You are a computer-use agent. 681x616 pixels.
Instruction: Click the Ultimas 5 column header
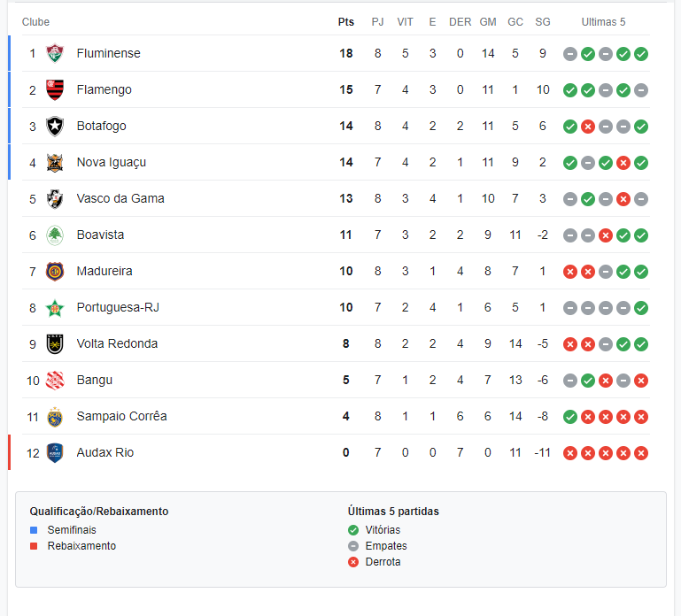click(x=603, y=22)
